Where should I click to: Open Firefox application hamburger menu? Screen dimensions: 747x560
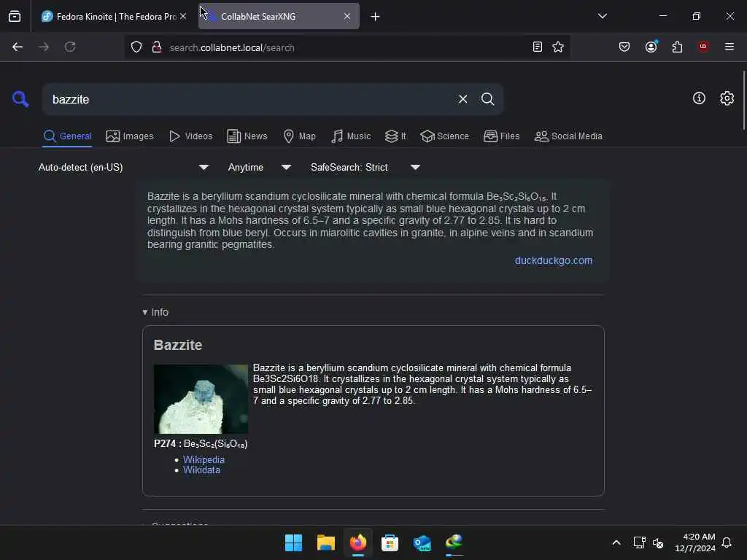729,47
